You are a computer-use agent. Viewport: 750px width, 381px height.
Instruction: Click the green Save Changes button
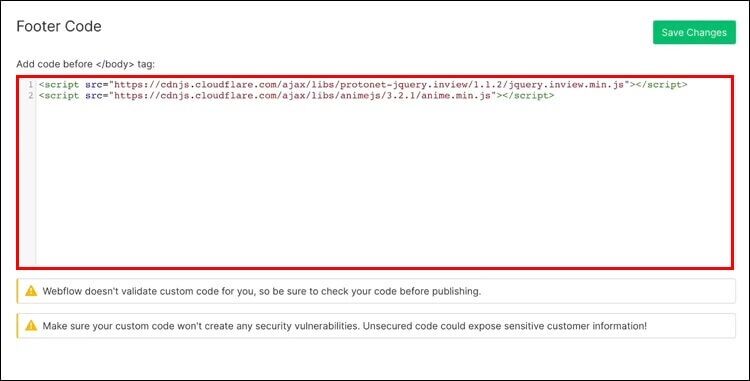(694, 33)
